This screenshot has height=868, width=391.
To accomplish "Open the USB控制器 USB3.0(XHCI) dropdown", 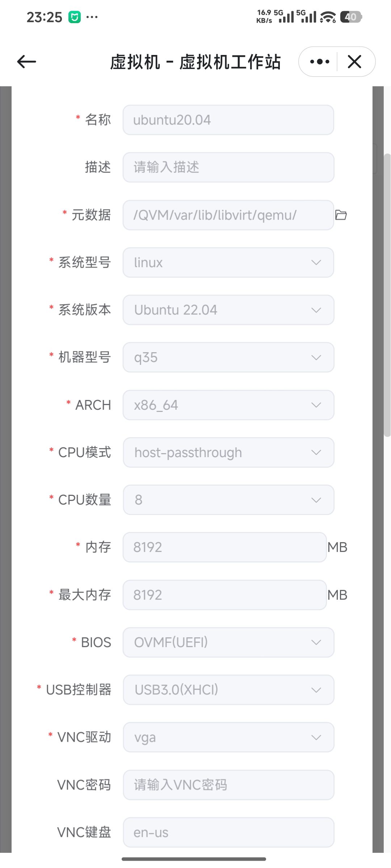I will [228, 690].
